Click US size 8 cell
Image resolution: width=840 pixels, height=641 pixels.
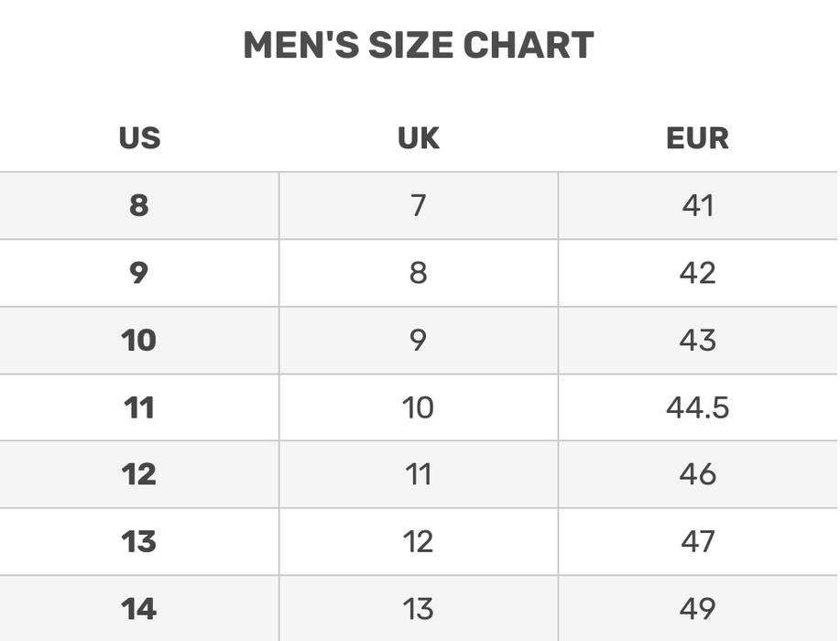(x=139, y=205)
